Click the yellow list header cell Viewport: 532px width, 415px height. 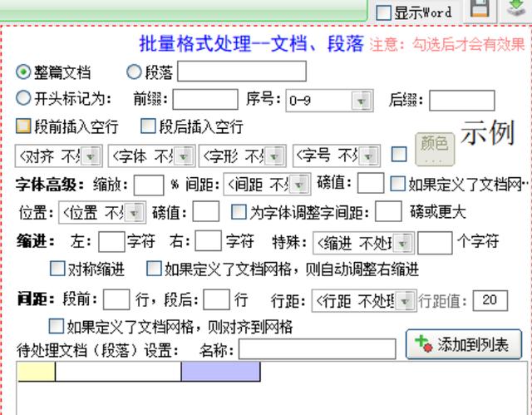coord(37,372)
